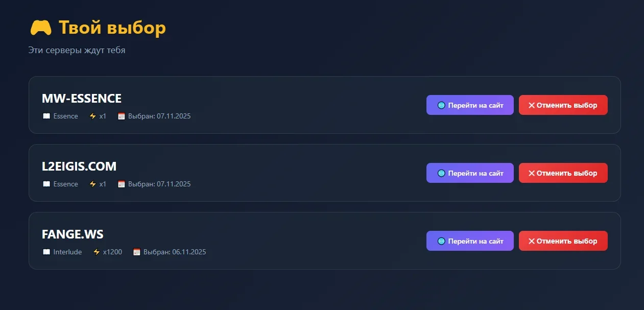Click the L2EIGIS.COM server name

coord(79,166)
